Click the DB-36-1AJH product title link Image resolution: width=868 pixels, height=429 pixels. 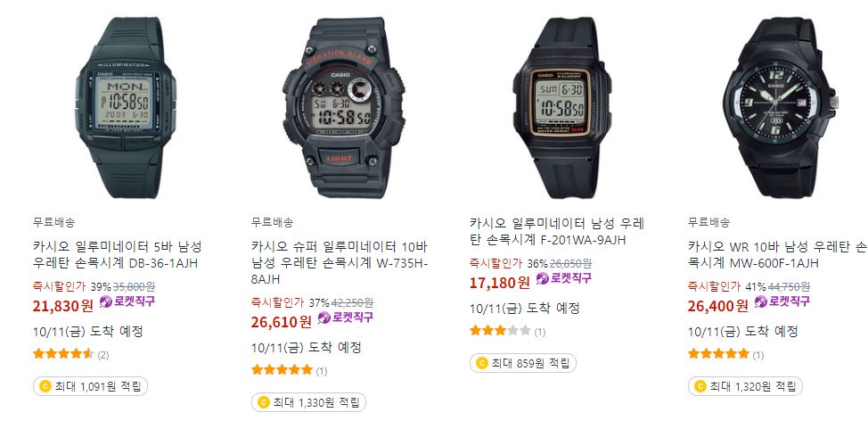118,254
